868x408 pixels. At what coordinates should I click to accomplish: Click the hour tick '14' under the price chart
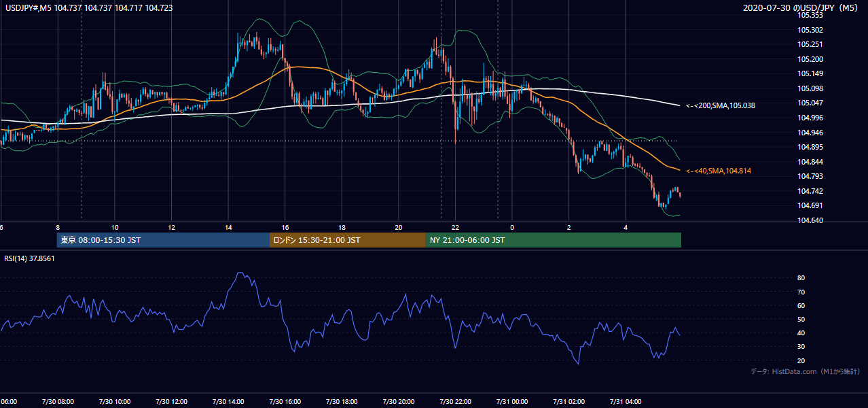tap(228, 227)
